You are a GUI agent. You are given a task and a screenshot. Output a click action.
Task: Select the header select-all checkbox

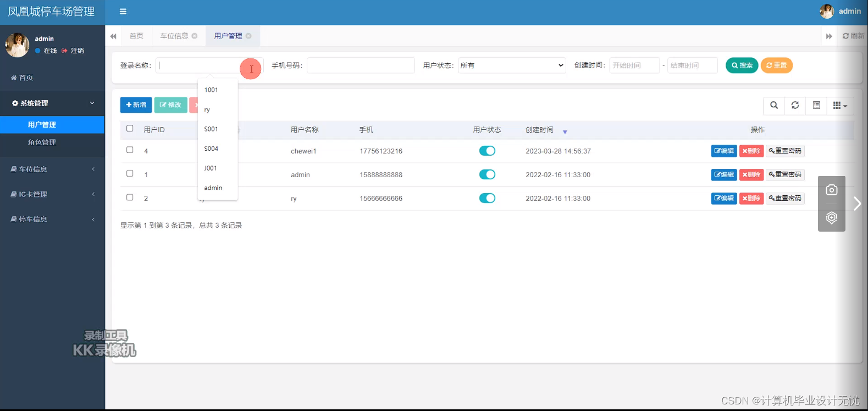point(130,129)
